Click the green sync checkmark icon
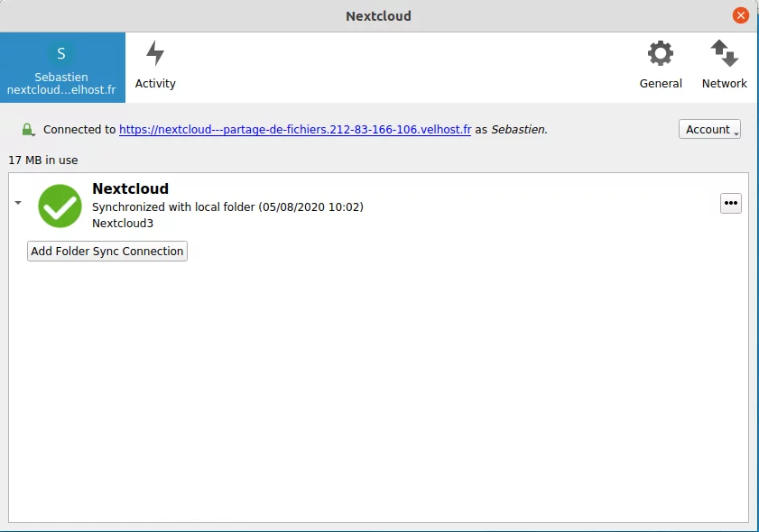 [x=60, y=206]
